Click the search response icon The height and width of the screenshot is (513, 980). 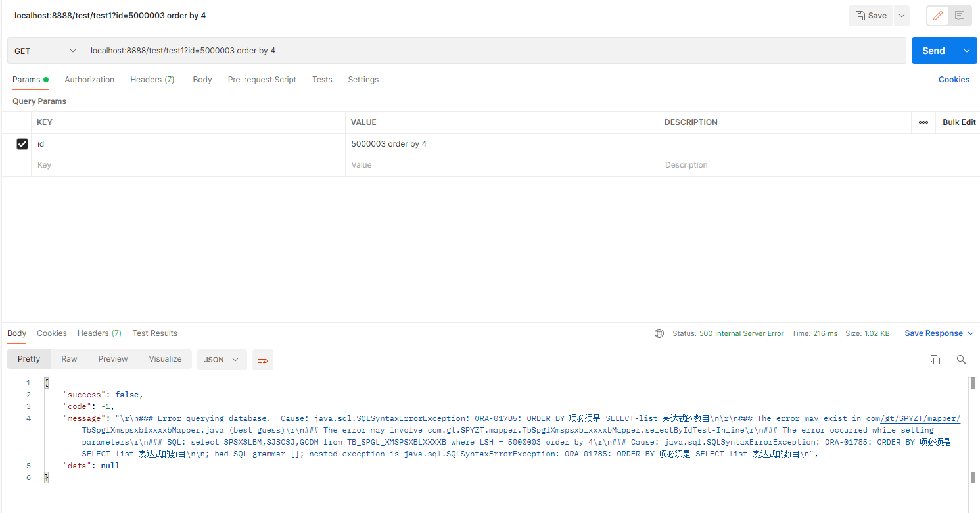(962, 360)
